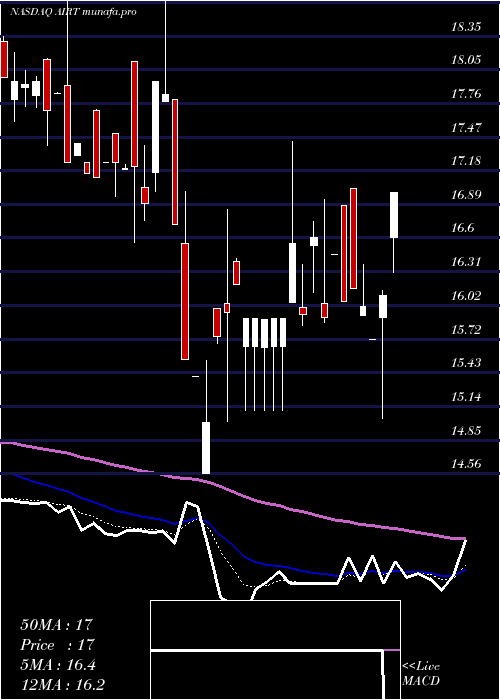Click the 15.14 price axis label
The width and height of the screenshot is (500, 700).
coord(466,396)
